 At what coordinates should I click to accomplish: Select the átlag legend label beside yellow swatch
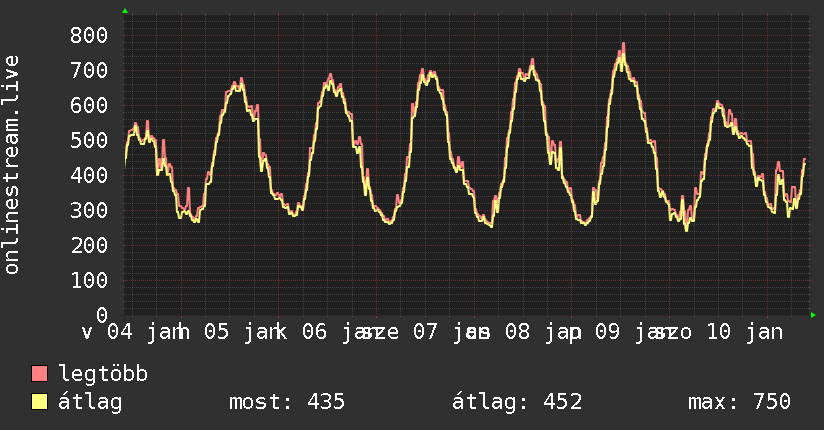(90, 402)
